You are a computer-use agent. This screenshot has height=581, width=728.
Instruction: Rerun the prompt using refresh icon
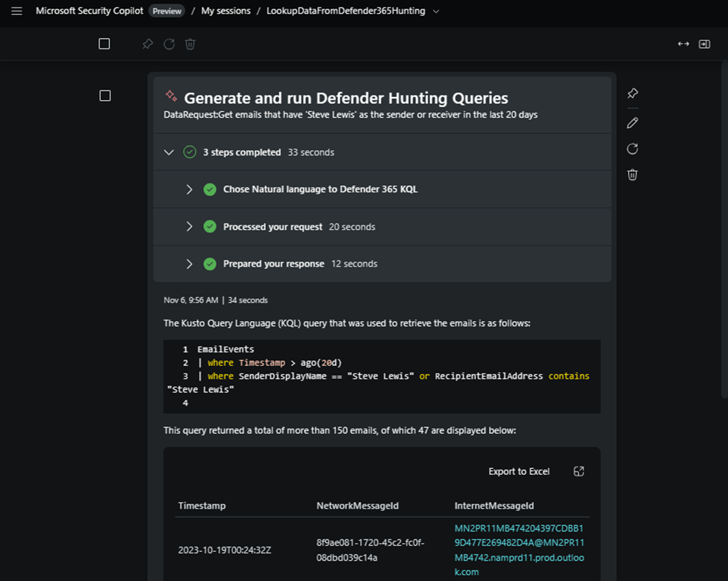[x=632, y=149]
